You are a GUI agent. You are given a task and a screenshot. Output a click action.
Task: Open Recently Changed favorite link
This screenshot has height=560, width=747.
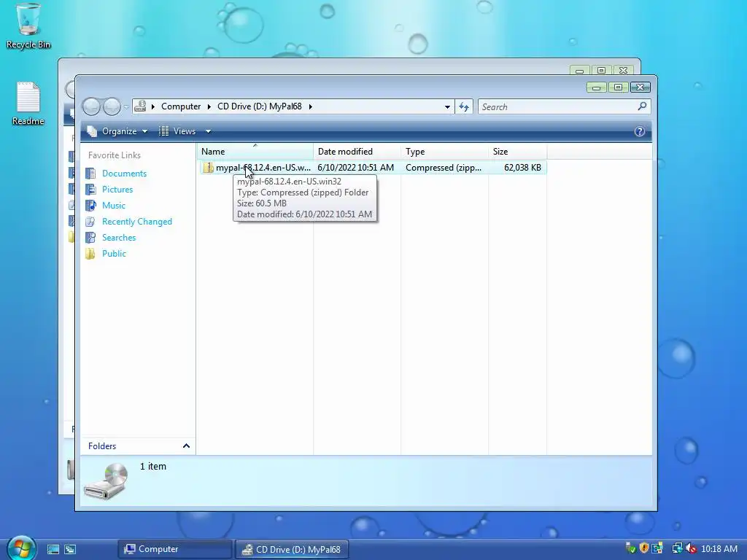click(x=136, y=222)
